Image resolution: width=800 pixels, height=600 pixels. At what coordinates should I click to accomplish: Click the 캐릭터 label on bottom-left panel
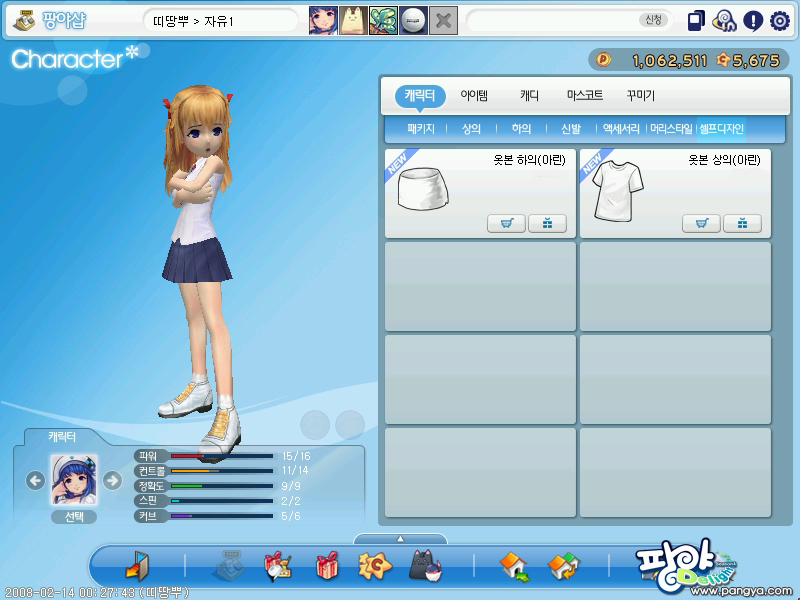coord(62,437)
